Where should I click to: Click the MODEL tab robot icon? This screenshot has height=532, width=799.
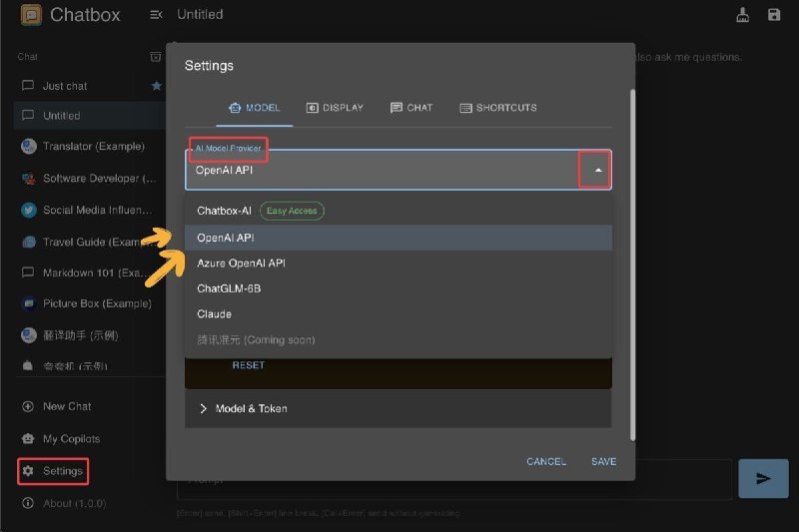[x=235, y=108]
